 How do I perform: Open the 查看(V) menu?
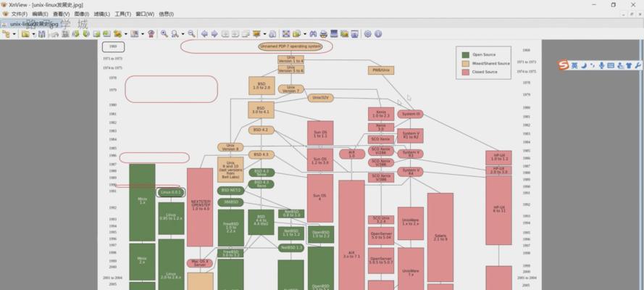coord(61,14)
